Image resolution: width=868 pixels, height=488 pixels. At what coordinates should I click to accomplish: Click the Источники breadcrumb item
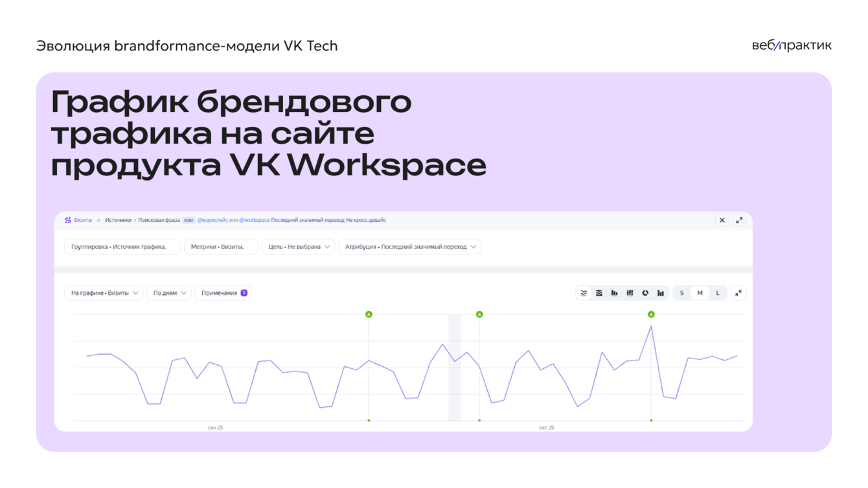(x=118, y=220)
